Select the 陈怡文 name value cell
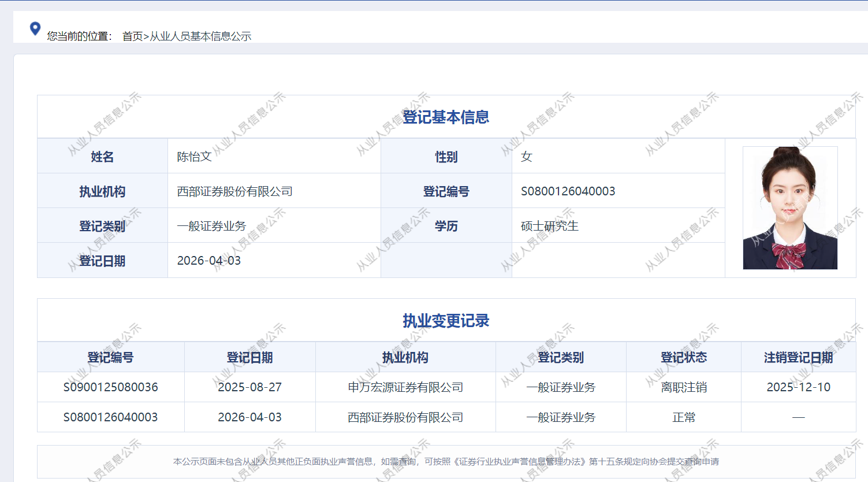The image size is (868, 482). [x=195, y=157]
